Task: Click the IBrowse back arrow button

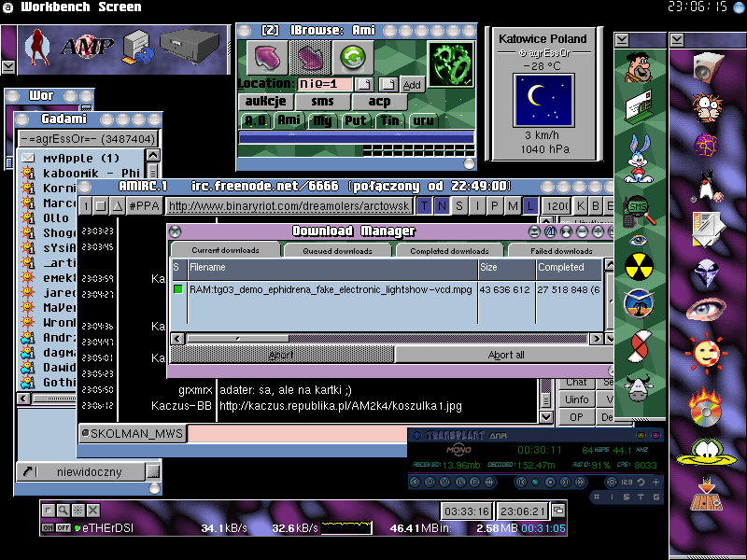Action: (267, 58)
